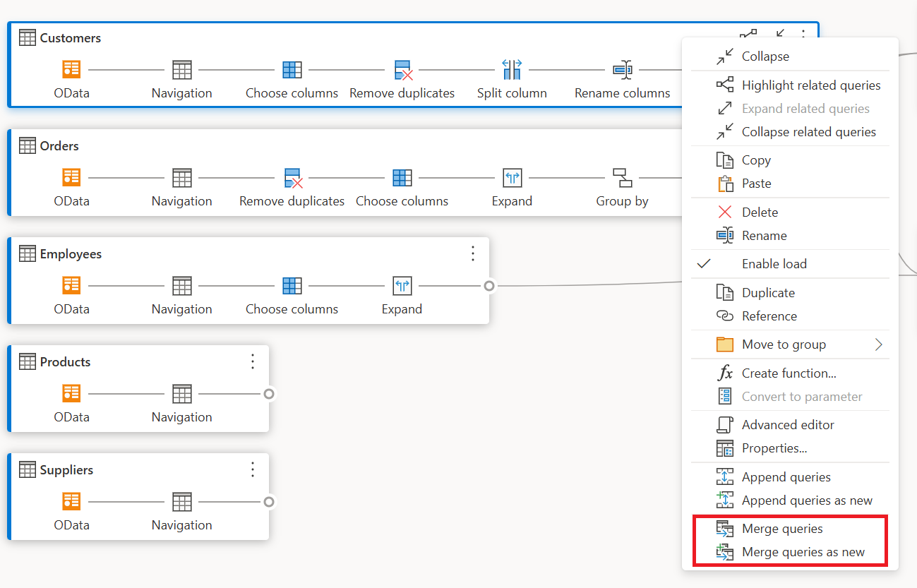Screen dimensions: 917x588
Task: Open the Suppliers query options menu
Action: coord(253,469)
